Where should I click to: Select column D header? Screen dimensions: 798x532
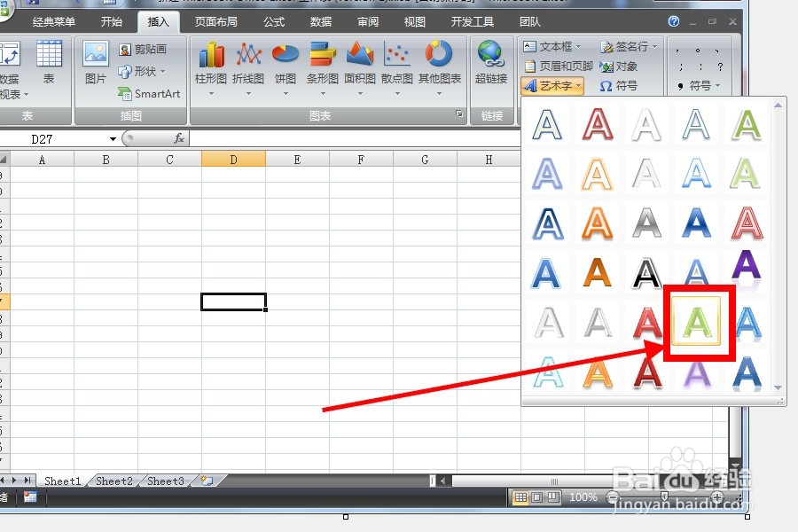point(233,160)
